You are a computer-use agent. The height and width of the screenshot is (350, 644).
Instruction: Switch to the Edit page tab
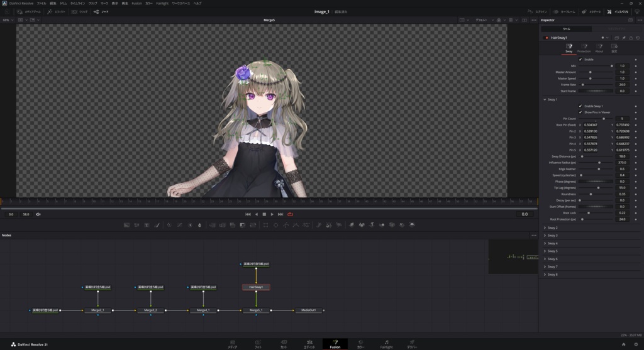(309, 344)
